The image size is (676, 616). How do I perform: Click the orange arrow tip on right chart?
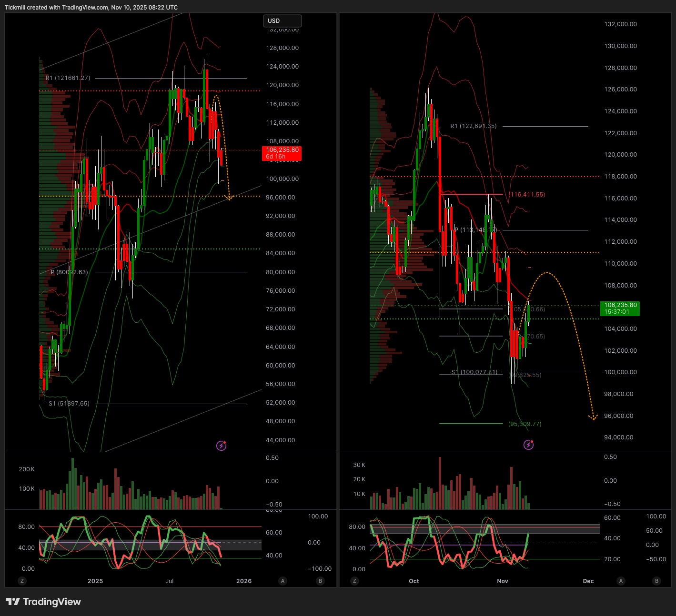[x=593, y=418]
